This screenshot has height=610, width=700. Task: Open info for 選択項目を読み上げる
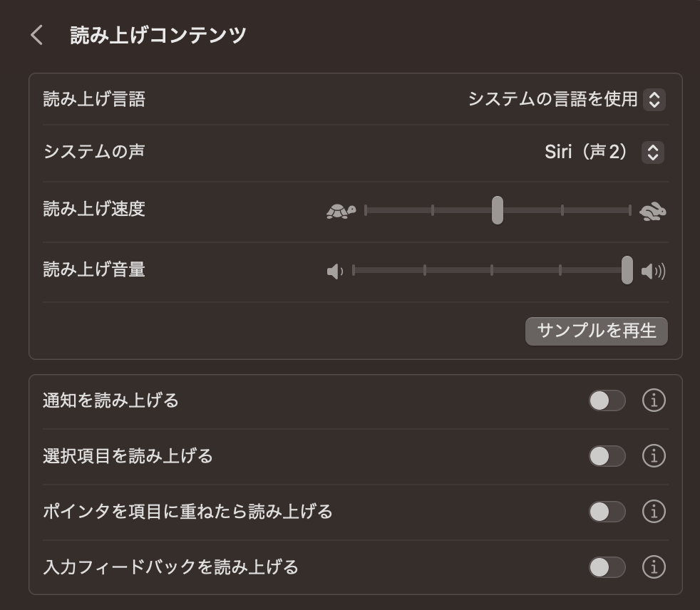(654, 455)
